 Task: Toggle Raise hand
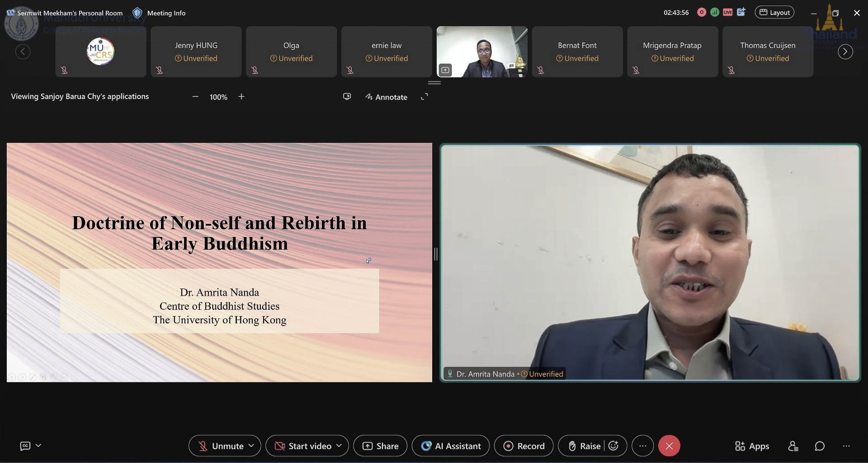[x=584, y=446]
